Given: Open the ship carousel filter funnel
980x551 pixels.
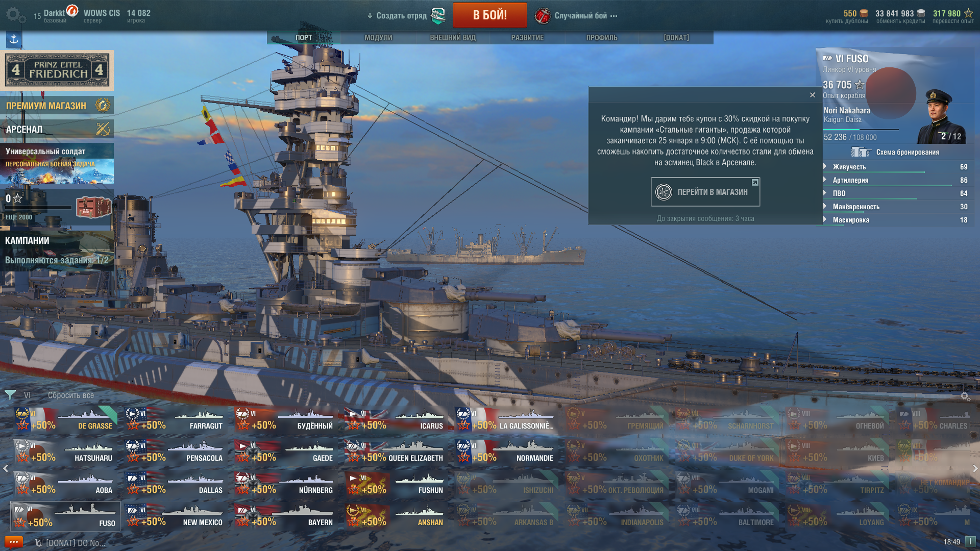Looking at the screenshot, I should point(10,395).
